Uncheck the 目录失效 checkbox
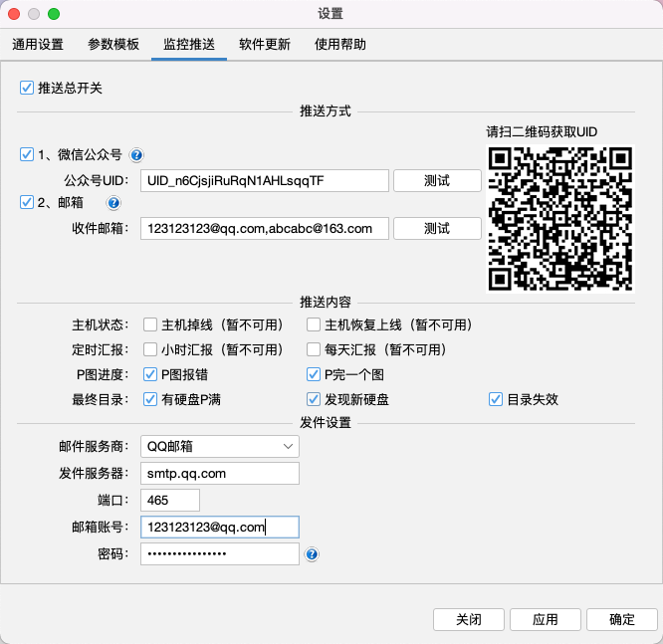663x644 pixels. coord(495,400)
